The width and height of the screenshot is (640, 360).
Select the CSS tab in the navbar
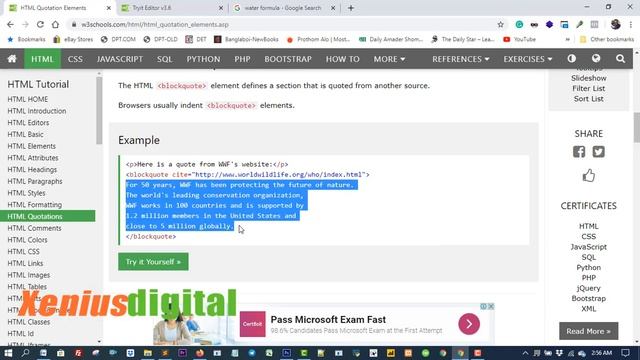tap(75, 59)
